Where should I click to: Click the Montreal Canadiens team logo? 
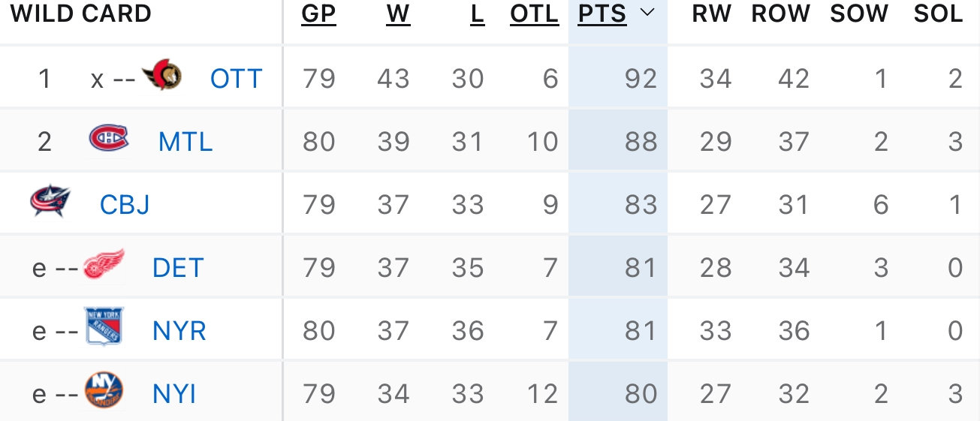[109, 139]
